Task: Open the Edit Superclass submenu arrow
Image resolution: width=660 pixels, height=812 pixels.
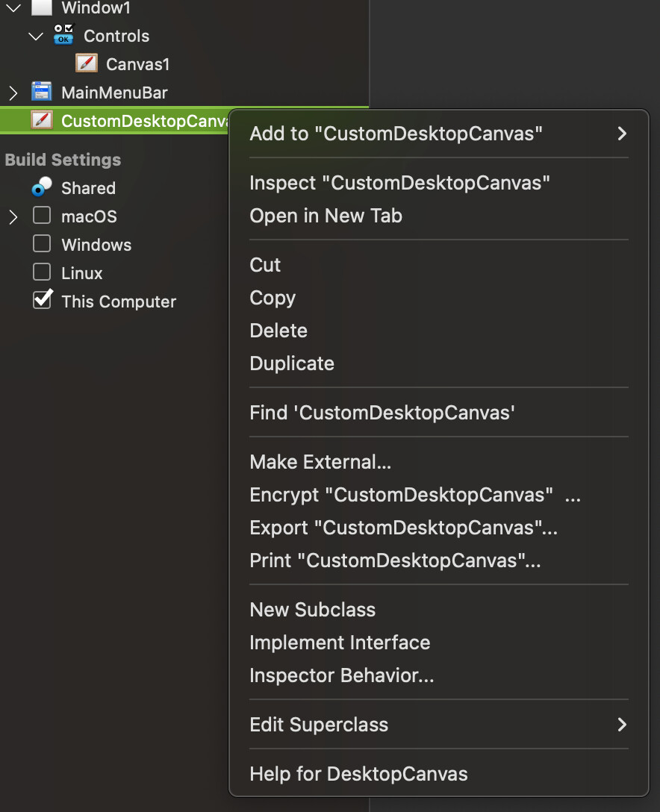Action: [621, 725]
